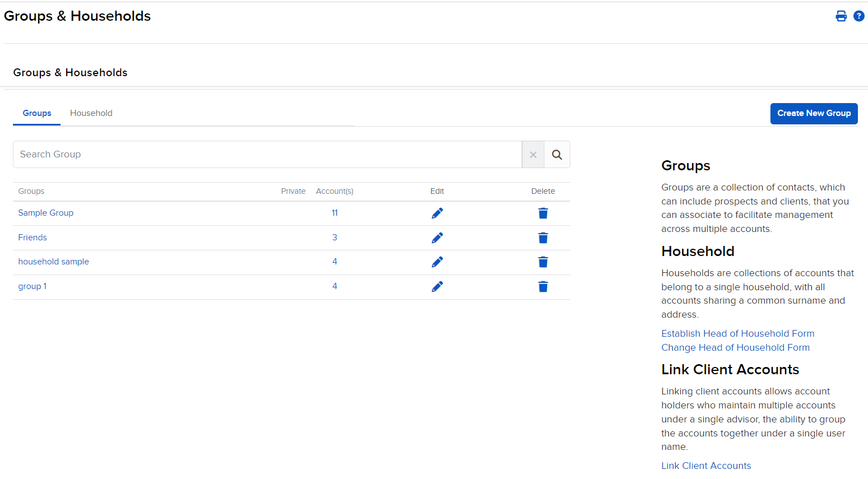Select the edit pencil for Sample Group
This screenshot has height=479, width=868.
pyautogui.click(x=437, y=213)
